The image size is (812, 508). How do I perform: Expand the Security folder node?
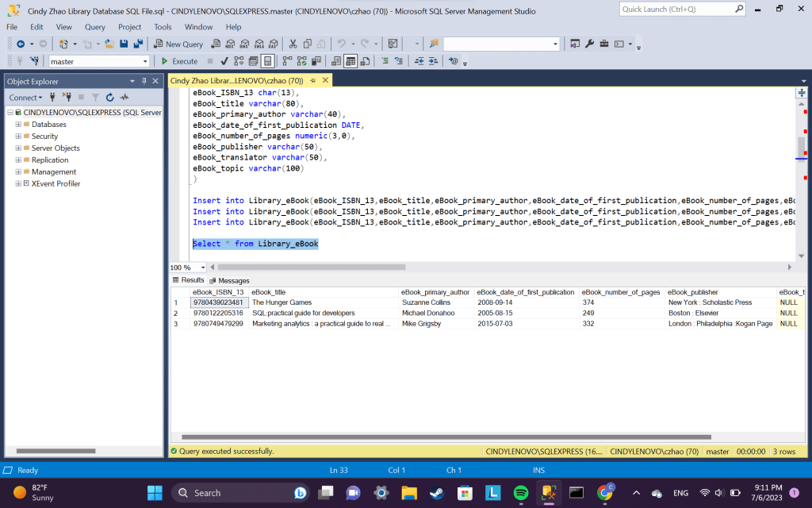(x=18, y=137)
